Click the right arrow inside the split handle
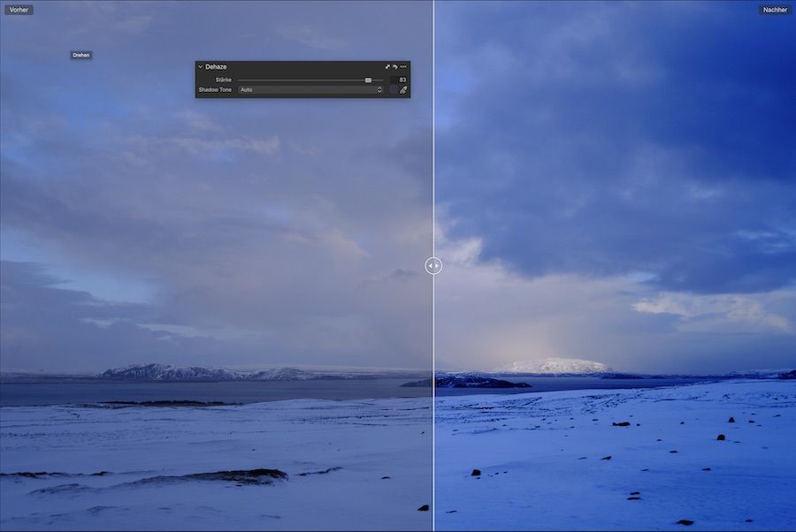The image size is (796, 532). click(x=438, y=265)
